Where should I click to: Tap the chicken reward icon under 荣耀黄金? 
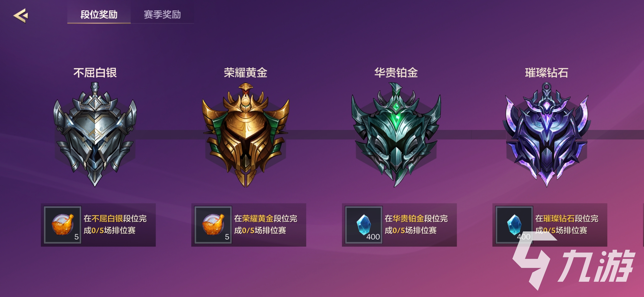click(213, 225)
